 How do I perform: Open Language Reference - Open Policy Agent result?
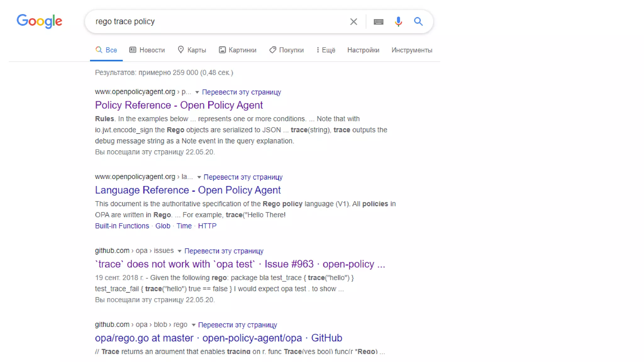[x=188, y=190]
